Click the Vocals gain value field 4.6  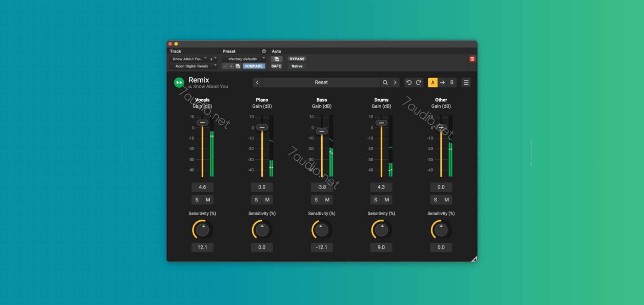point(202,187)
